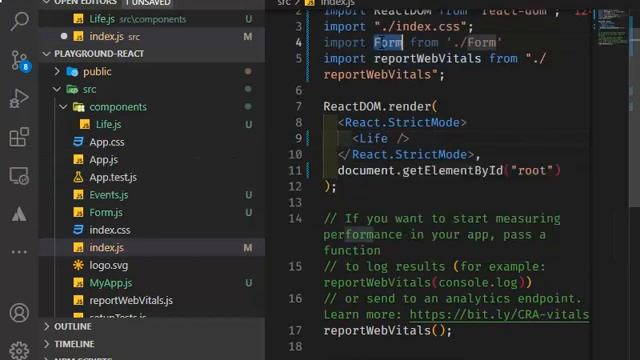Click the App.test.js flask icon

tap(78, 177)
